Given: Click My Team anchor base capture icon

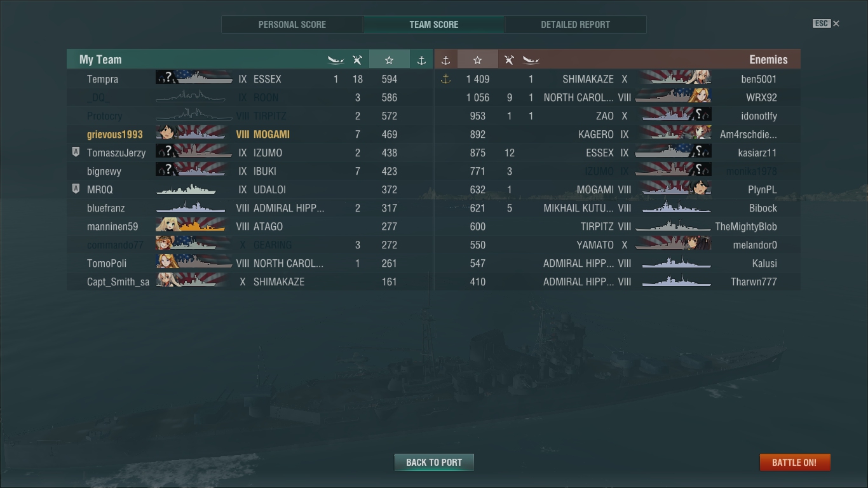Looking at the screenshot, I should coord(421,60).
